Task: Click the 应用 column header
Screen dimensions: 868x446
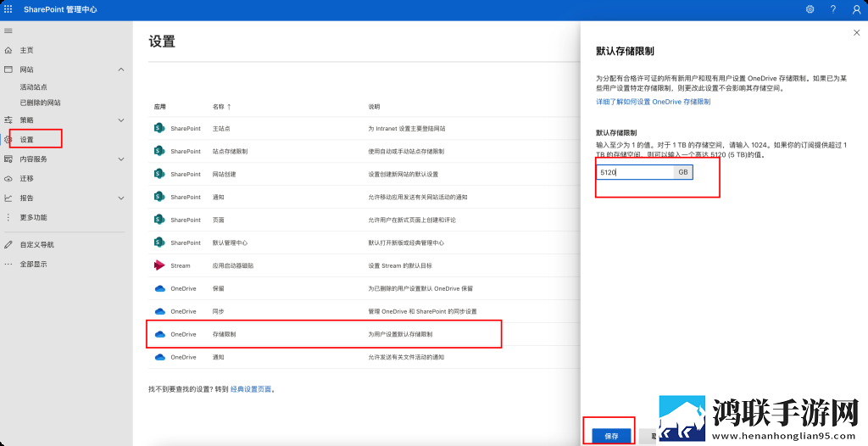Action: click(x=160, y=106)
